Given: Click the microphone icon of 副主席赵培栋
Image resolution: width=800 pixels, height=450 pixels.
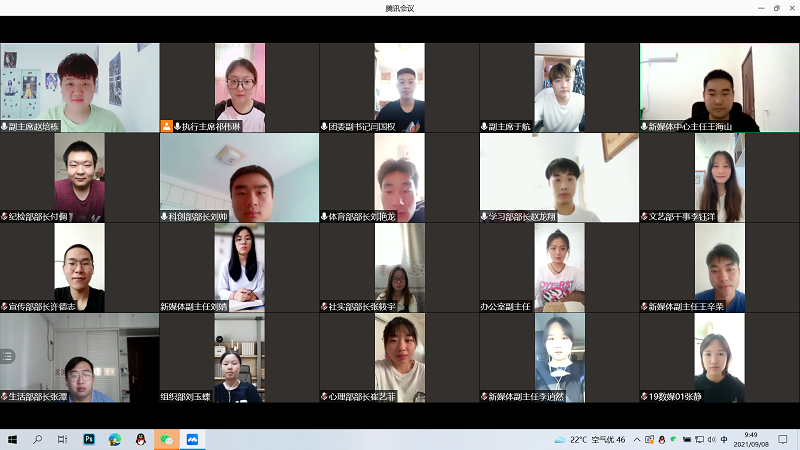Looking at the screenshot, I should [4, 127].
